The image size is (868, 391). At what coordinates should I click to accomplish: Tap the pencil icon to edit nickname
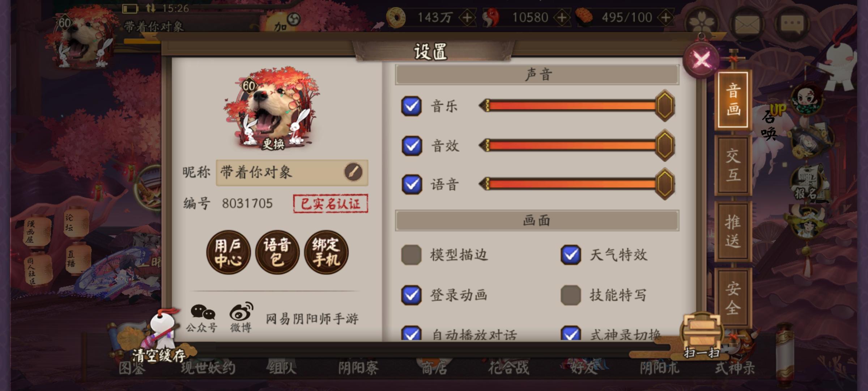click(x=353, y=172)
